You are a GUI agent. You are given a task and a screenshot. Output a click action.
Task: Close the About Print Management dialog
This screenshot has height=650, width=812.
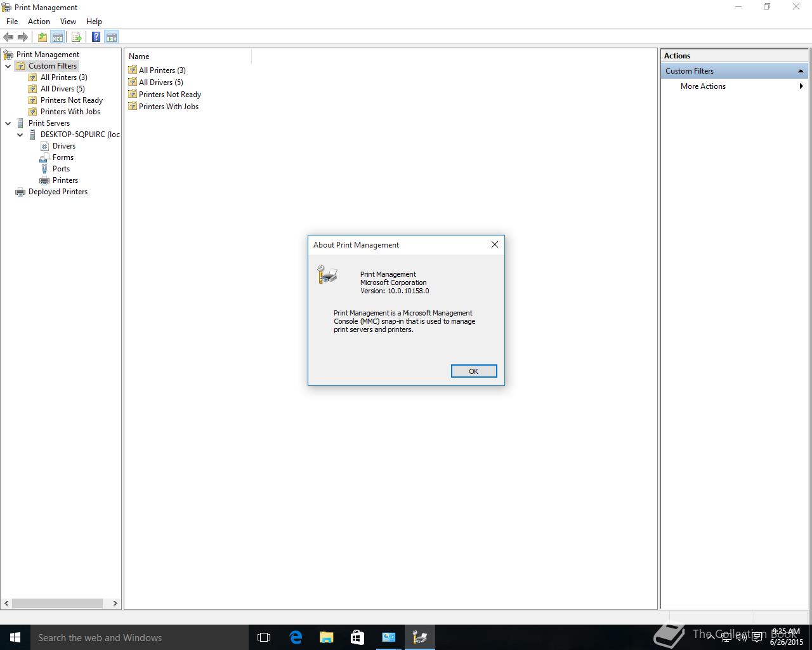(x=495, y=244)
